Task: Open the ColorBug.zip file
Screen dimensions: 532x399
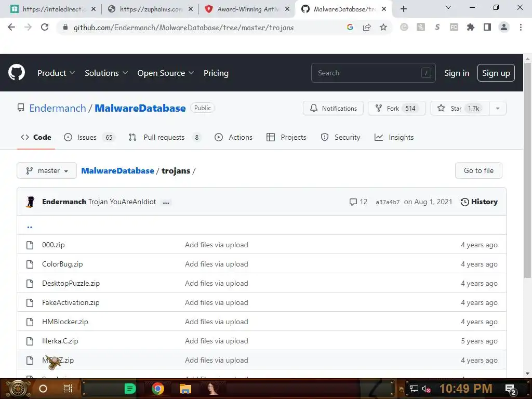Action: coord(62,264)
